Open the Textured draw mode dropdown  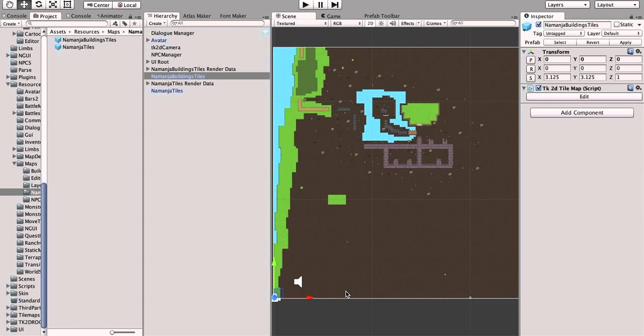(x=301, y=24)
